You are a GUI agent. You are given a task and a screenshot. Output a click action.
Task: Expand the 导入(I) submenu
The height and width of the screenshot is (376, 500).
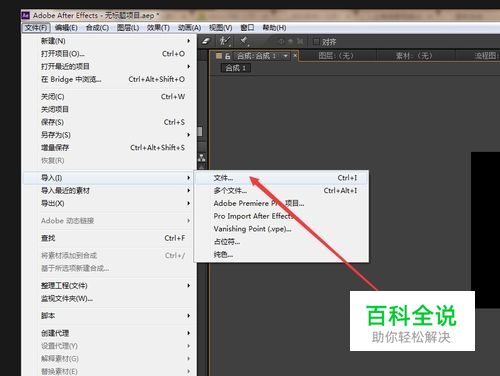click(109, 178)
